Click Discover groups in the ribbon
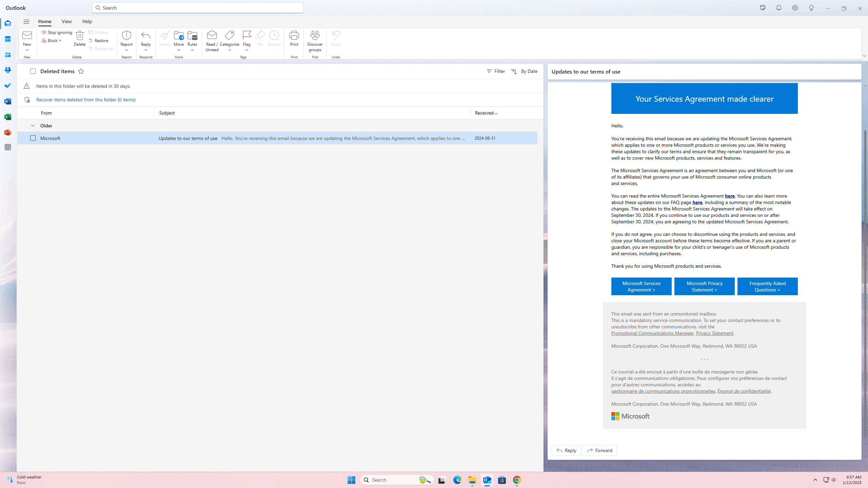The width and height of the screenshot is (868, 488). [x=315, y=41]
